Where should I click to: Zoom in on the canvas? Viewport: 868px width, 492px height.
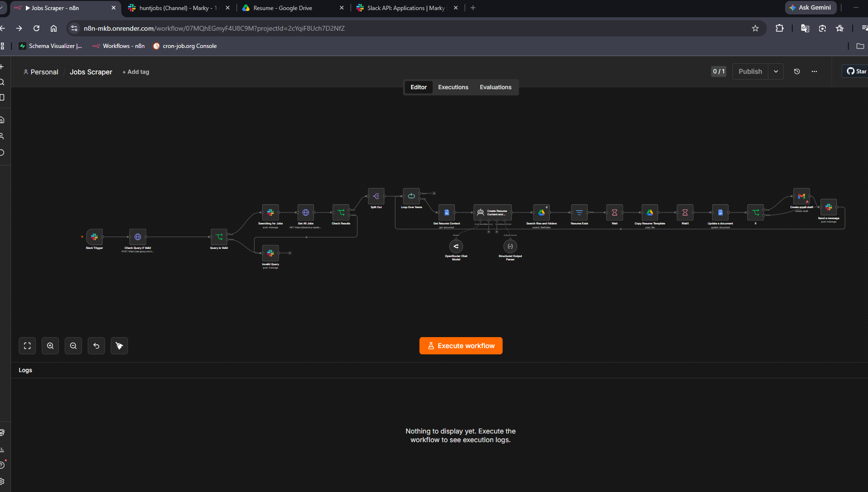point(50,346)
